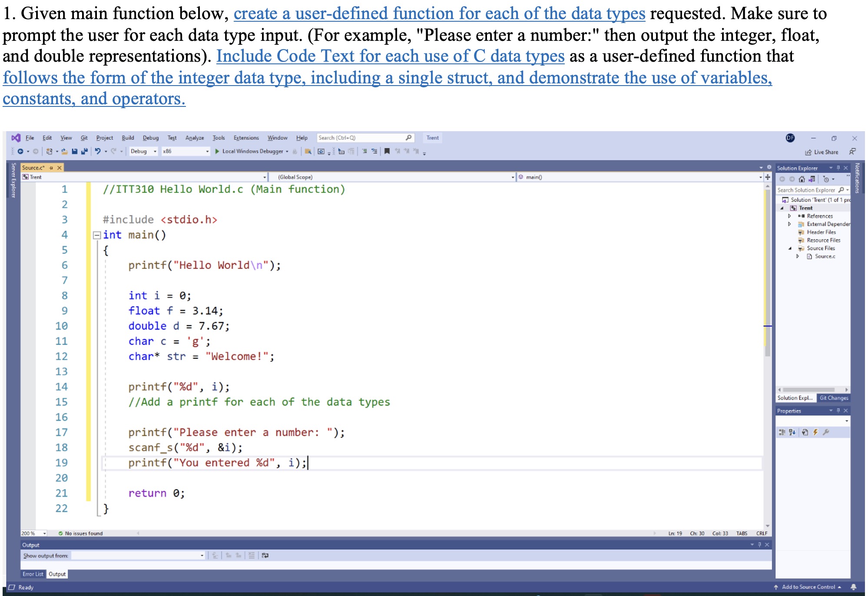The image size is (868, 596).
Task: Click the DF account avatar icon
Action: click(791, 138)
